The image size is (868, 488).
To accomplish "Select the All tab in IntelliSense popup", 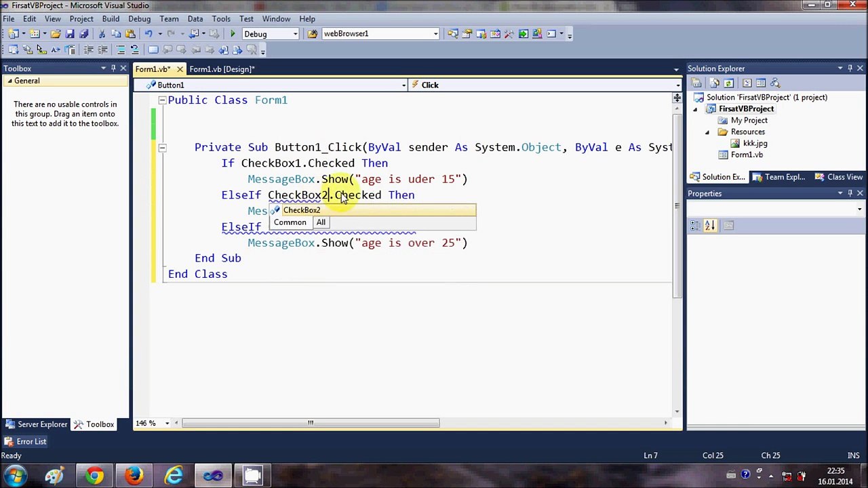I will [321, 222].
